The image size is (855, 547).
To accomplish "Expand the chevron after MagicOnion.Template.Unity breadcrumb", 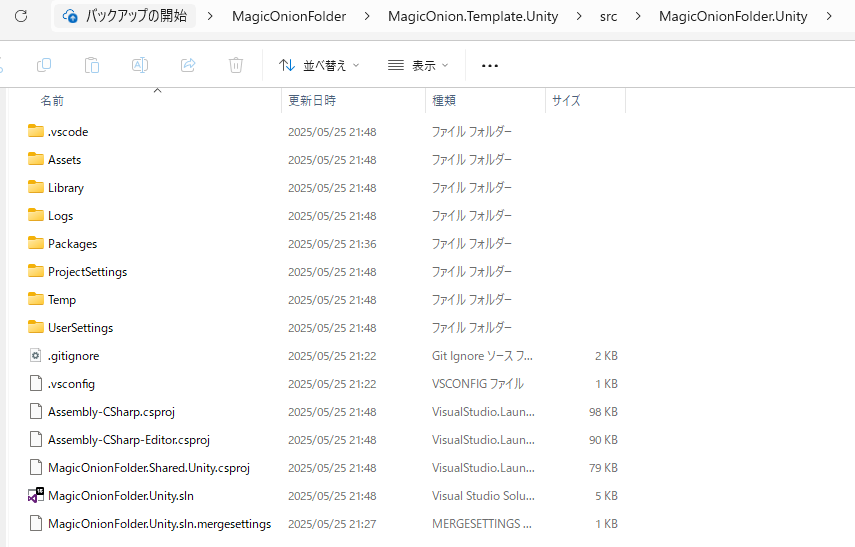I will (x=579, y=16).
